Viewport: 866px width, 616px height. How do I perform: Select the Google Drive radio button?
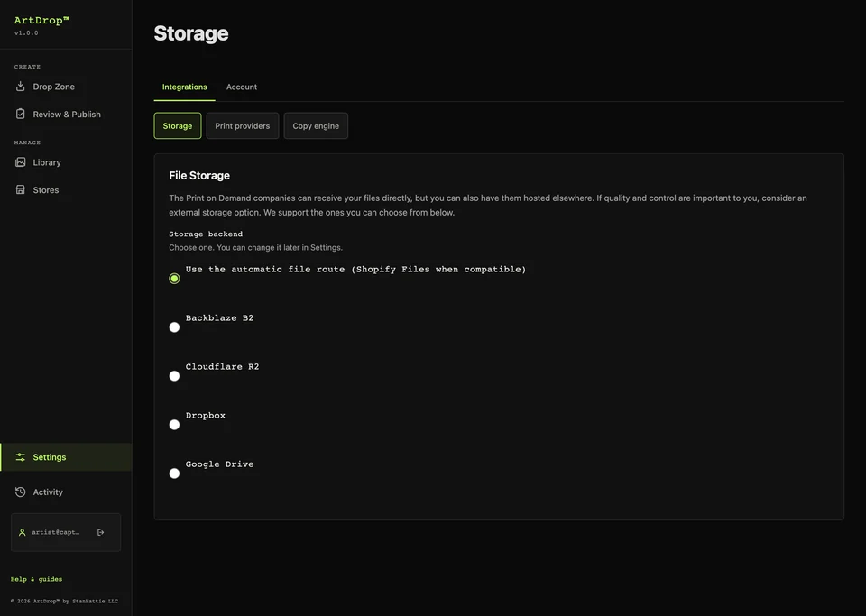(174, 473)
